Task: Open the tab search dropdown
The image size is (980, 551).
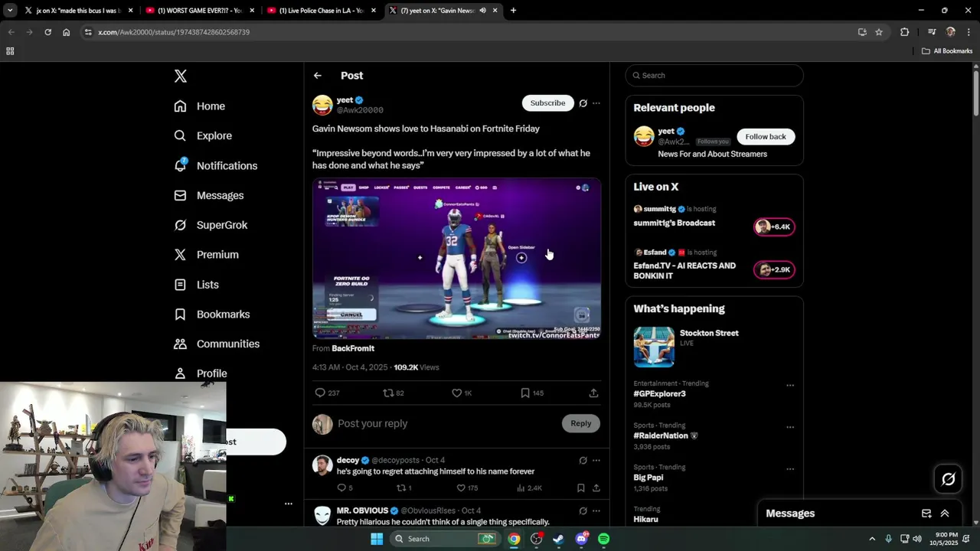Action: pos(10,11)
